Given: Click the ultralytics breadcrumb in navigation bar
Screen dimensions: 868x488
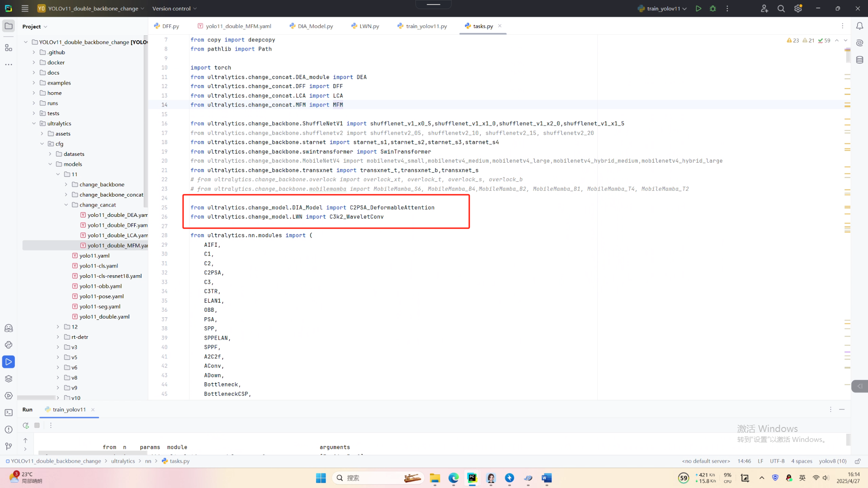Looking at the screenshot, I should [123, 461].
